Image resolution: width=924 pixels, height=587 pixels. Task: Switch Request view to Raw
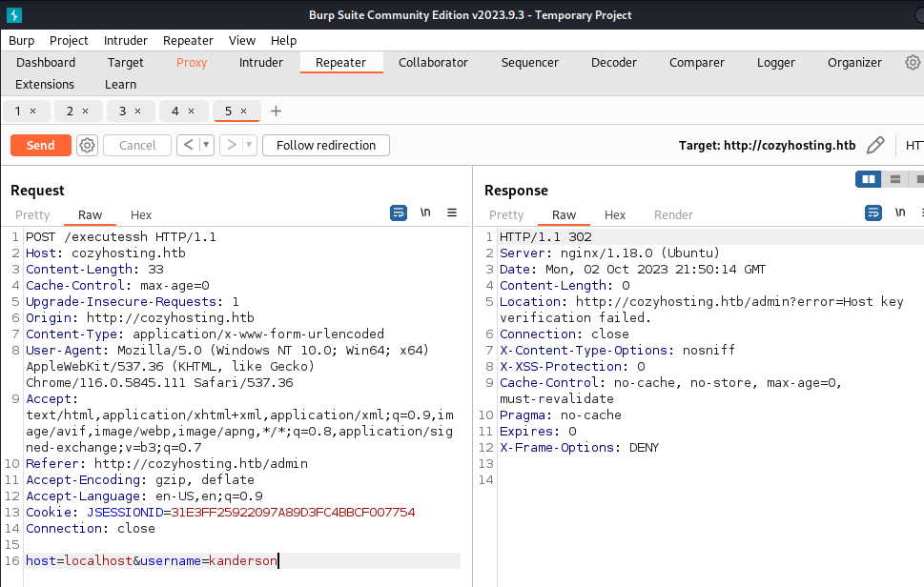pyautogui.click(x=91, y=215)
